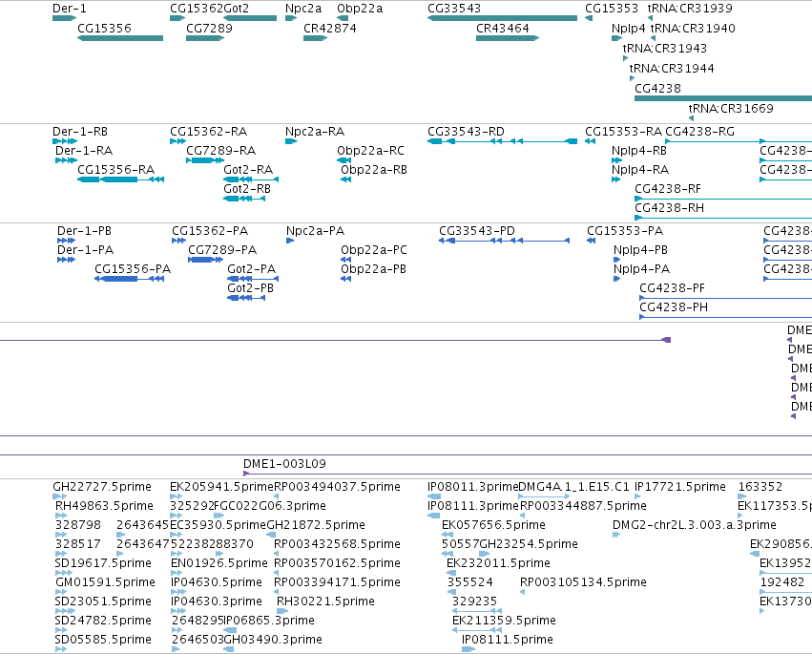
Task: Select the CG15362 gene label
Action: [x=197, y=9]
